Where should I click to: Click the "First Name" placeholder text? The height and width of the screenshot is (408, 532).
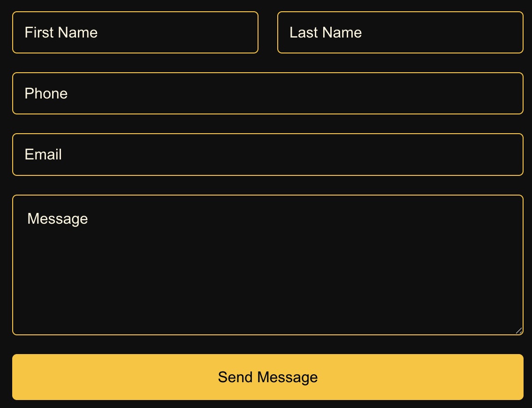[x=61, y=32]
